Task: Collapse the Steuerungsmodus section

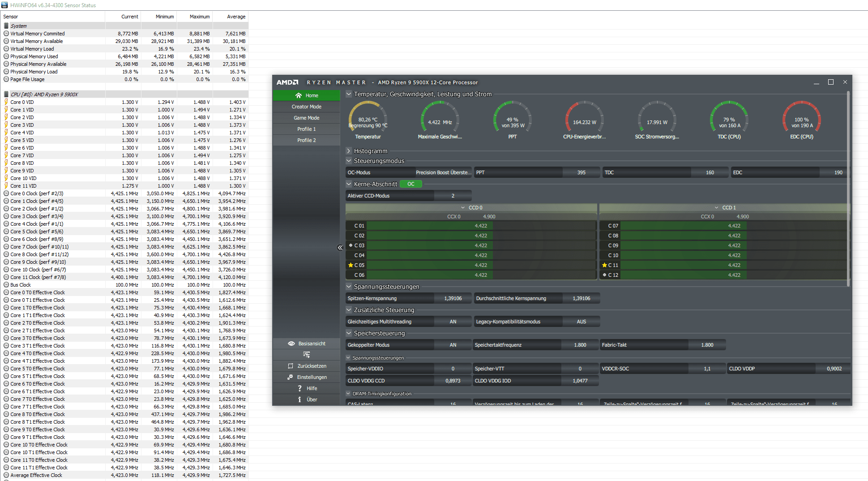Action: click(x=349, y=161)
